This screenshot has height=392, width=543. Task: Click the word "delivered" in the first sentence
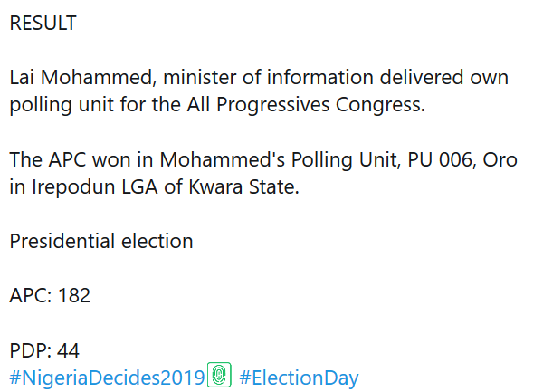pos(400,78)
